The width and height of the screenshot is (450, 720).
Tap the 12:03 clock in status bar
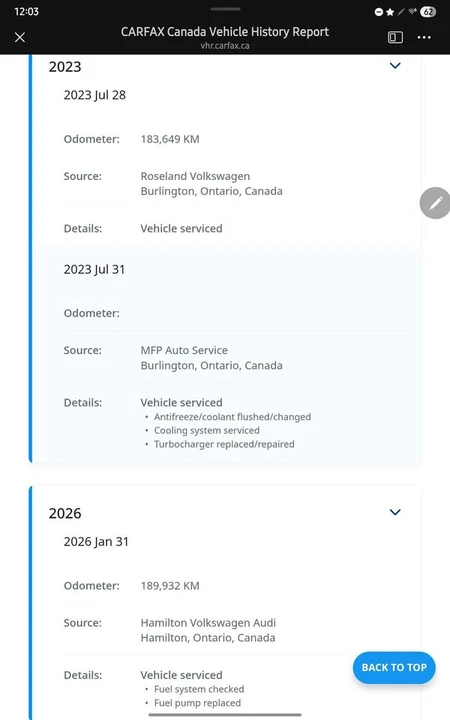[26, 12]
